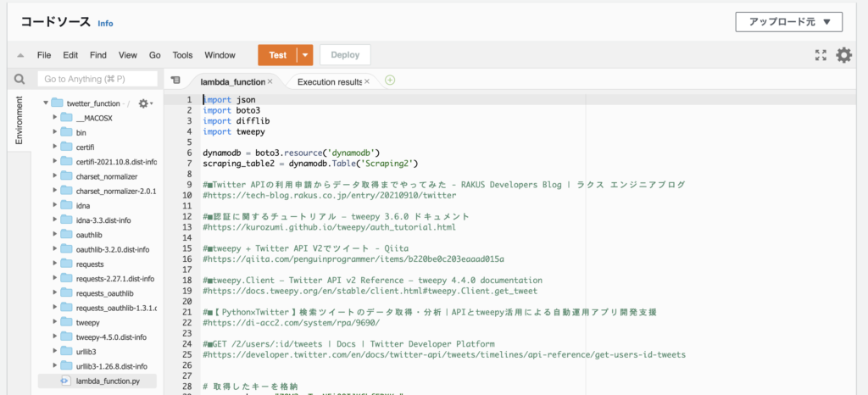Screen dimensions: 868x395
Task: Click the oauthlib folder icon
Action: click(x=66, y=235)
